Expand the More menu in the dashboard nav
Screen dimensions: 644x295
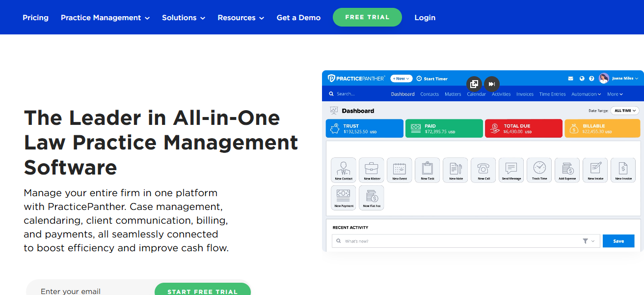coord(615,94)
